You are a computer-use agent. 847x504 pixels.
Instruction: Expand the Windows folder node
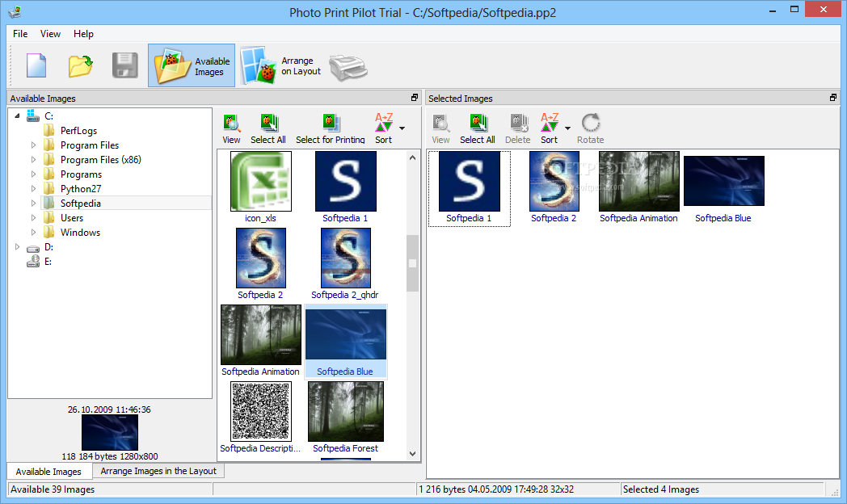pyautogui.click(x=33, y=233)
